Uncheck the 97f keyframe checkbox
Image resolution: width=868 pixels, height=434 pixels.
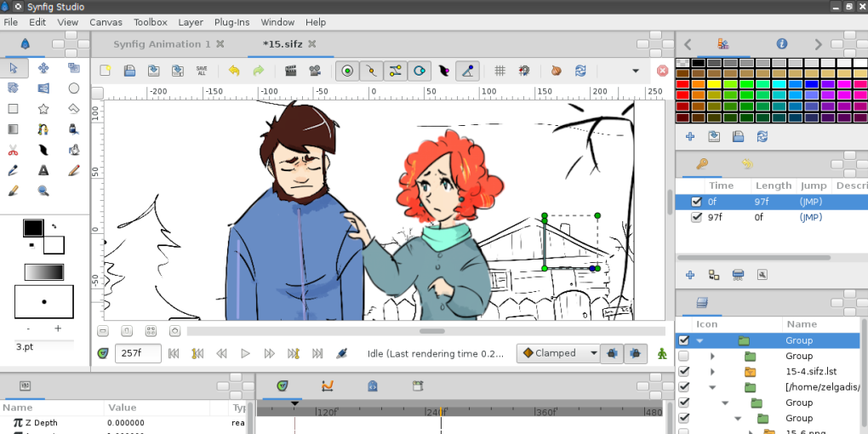pyautogui.click(x=697, y=217)
